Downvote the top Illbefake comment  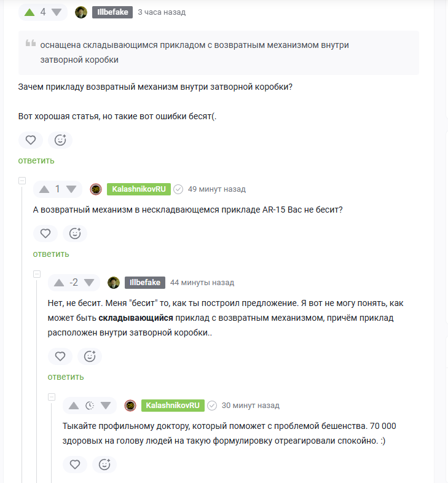point(57,12)
